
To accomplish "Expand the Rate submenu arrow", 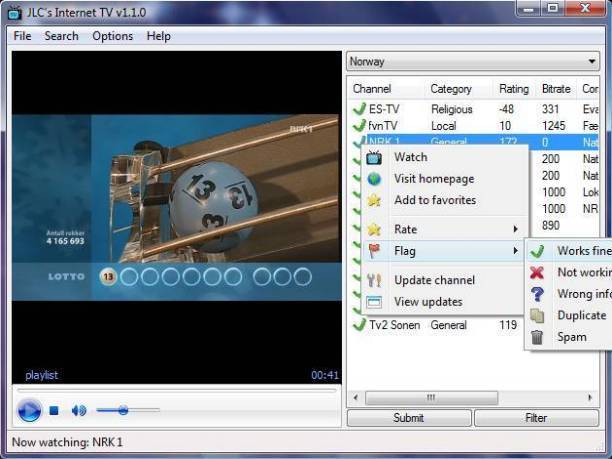I will click(x=516, y=229).
